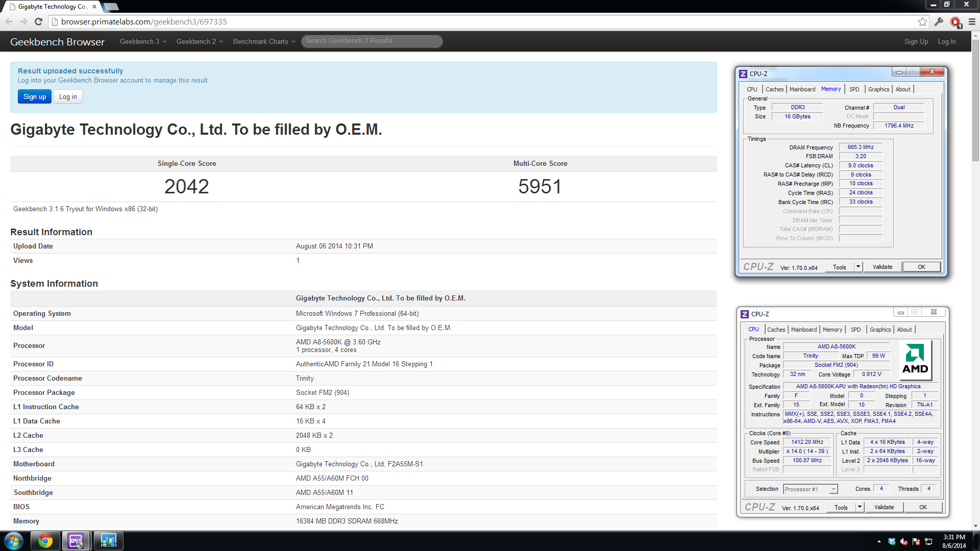This screenshot has height=551, width=980.
Task: Click the blue Sign up button
Action: [x=35, y=96]
